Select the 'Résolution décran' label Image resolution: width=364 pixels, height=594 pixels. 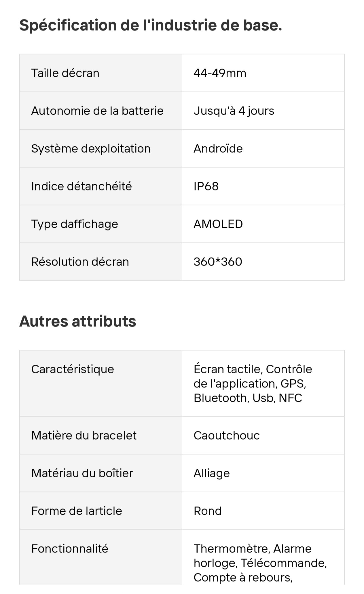80,262
